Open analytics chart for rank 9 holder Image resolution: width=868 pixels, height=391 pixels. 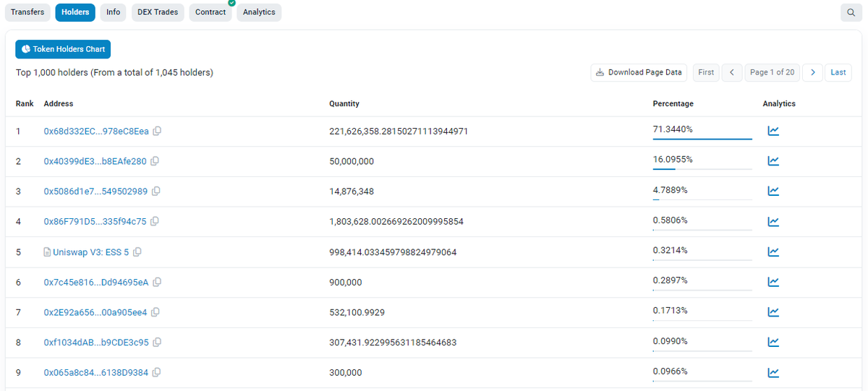773,373
